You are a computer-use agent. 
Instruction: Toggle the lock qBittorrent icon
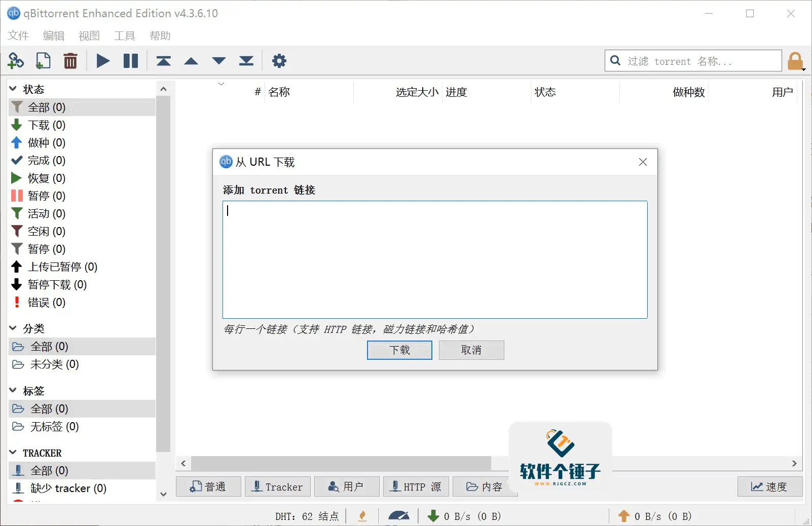tap(795, 60)
